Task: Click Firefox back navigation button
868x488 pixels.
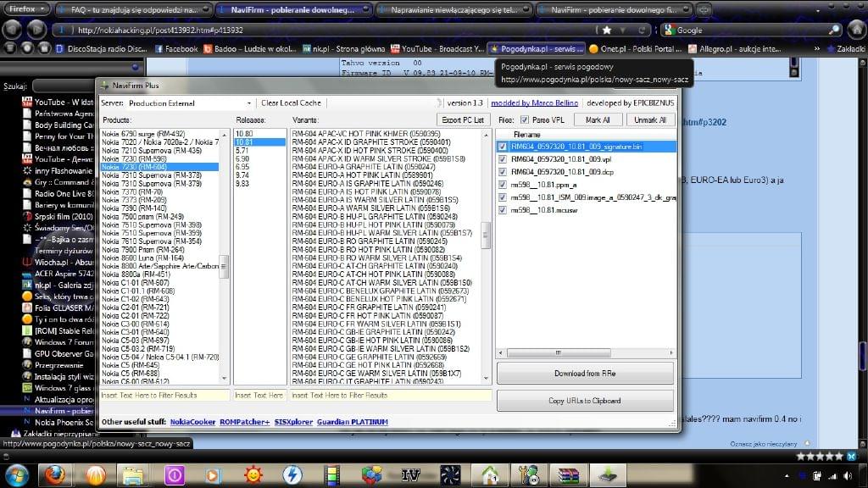Action: tap(12, 30)
